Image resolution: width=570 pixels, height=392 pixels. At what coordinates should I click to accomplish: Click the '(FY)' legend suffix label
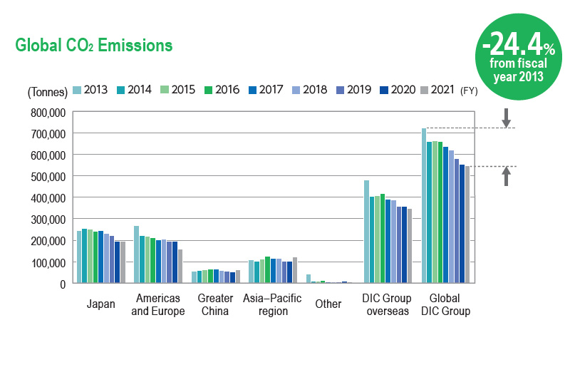point(469,91)
